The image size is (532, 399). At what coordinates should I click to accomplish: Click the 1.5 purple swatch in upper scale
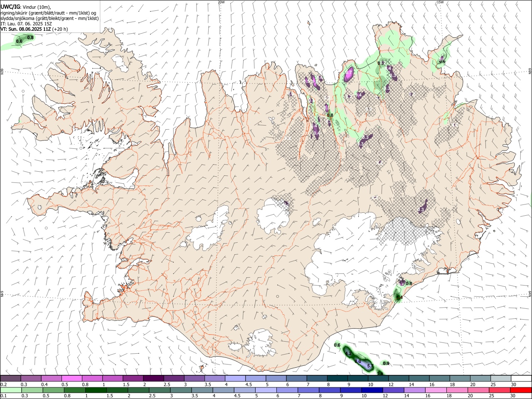tap(133, 379)
